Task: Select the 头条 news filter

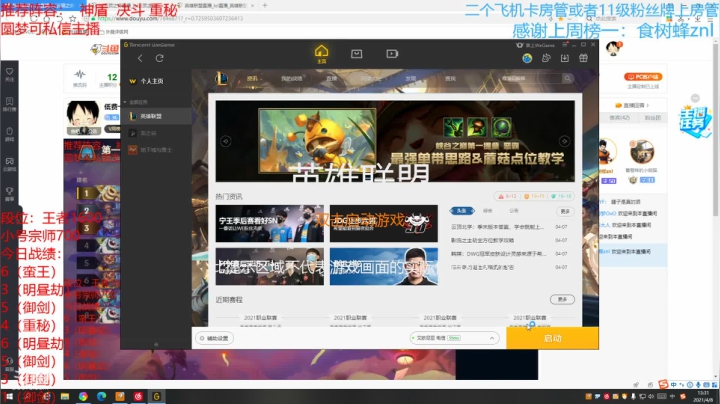Action: 461,211
